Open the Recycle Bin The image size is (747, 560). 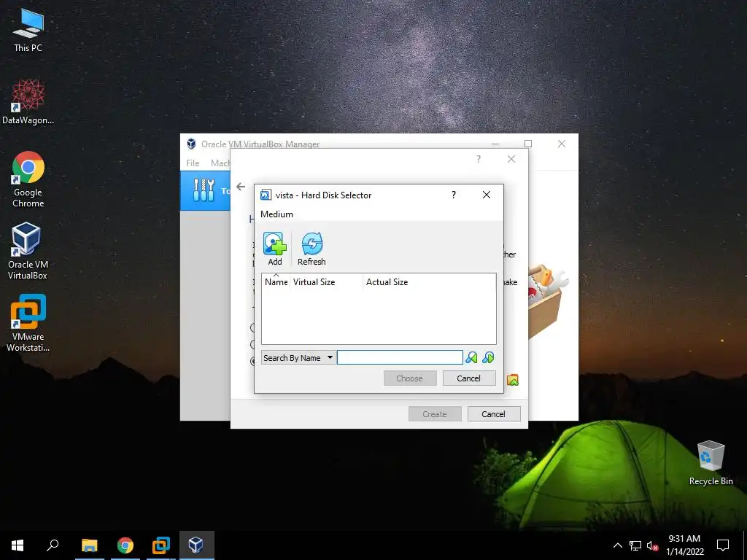(x=711, y=463)
